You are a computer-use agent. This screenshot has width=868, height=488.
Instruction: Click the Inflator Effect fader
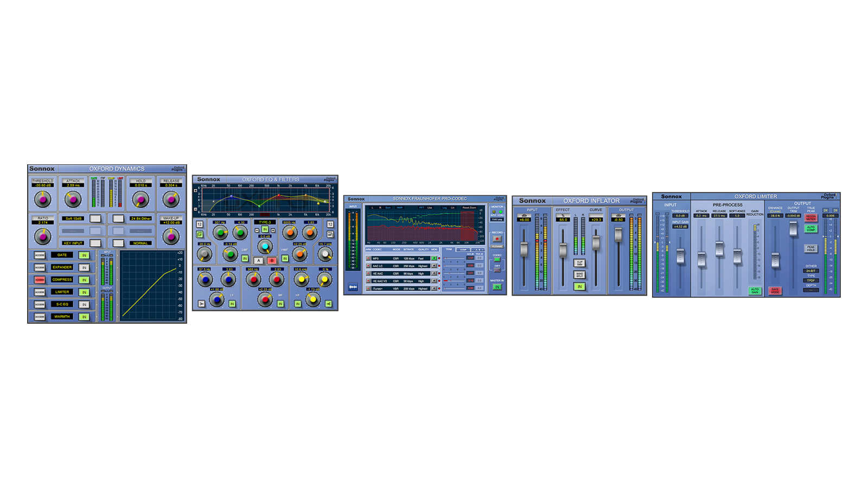pyautogui.click(x=563, y=249)
